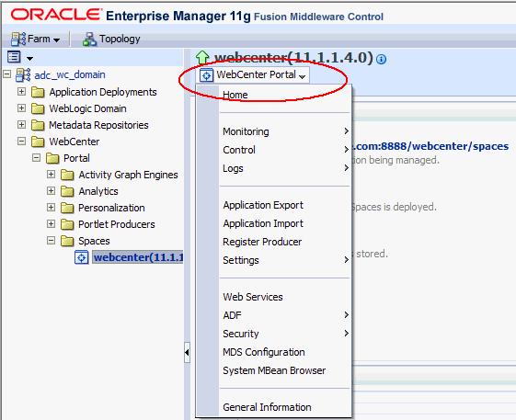Collapse the navigation pane splitter arrow
This screenshot has height=420, width=516.
(187, 353)
